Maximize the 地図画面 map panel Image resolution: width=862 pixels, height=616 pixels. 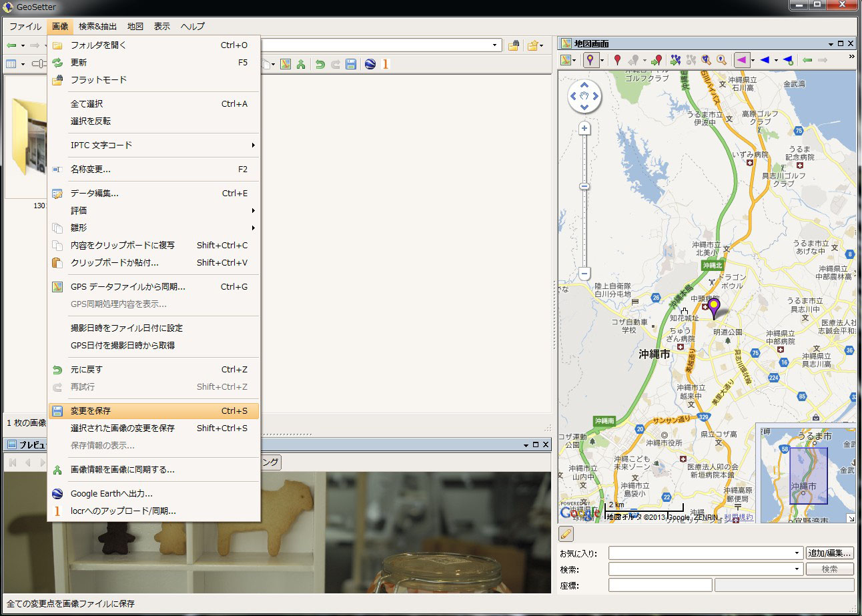pyautogui.click(x=841, y=43)
